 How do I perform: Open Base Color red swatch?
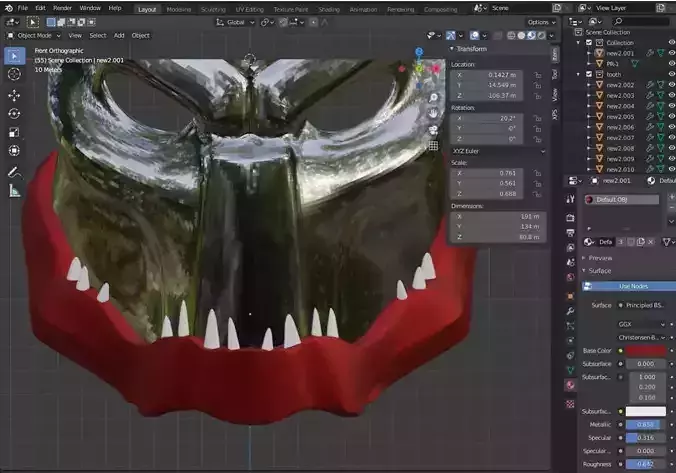coord(646,351)
